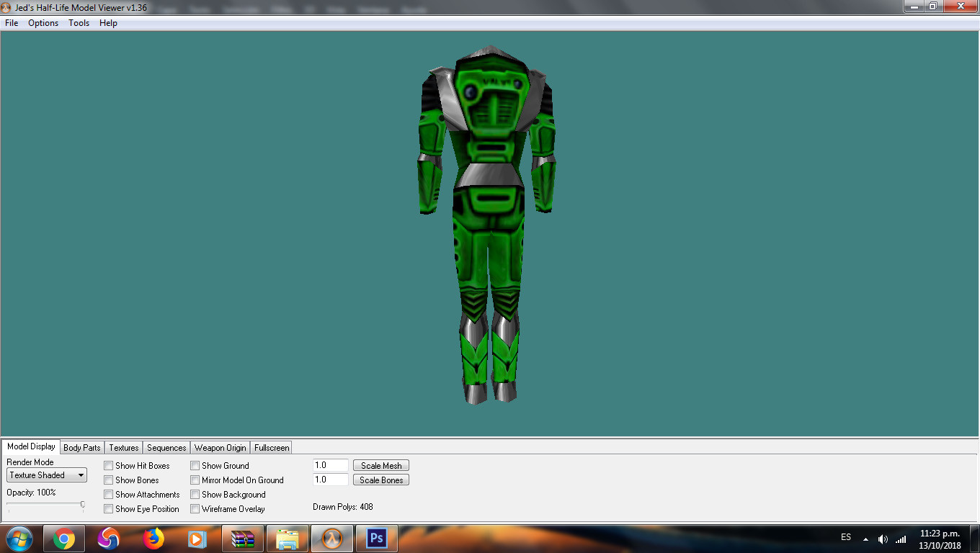
Task: Open the Textures tab
Action: (123, 447)
